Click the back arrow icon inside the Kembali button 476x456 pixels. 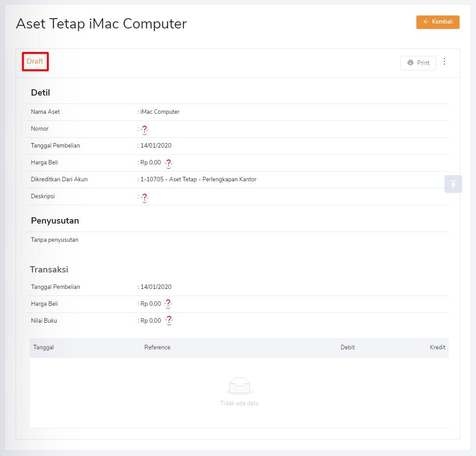pos(426,22)
